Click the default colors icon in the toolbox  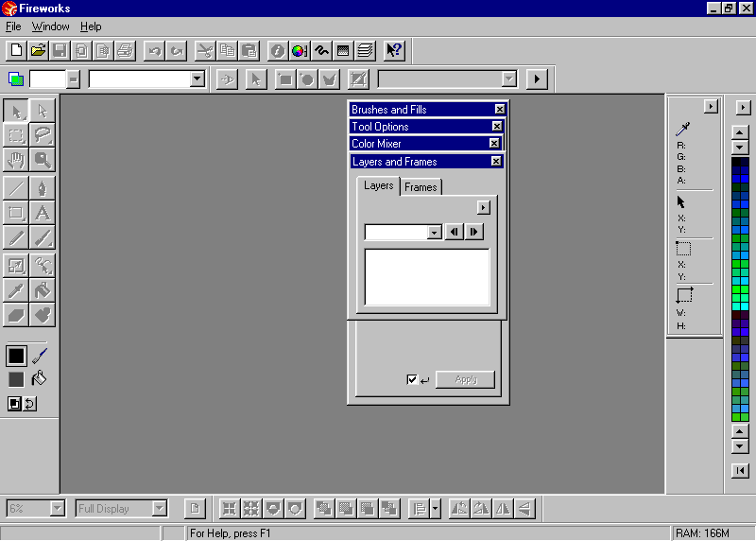14,404
